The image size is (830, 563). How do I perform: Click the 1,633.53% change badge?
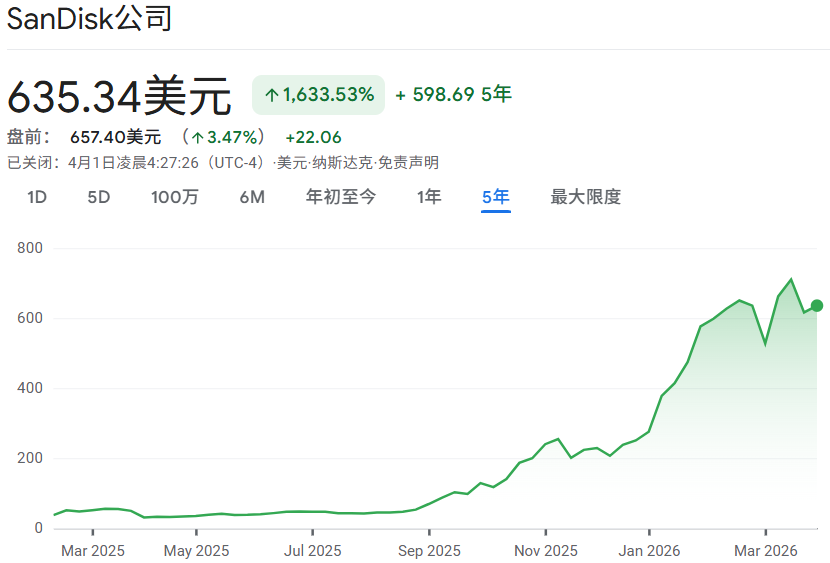point(319,95)
